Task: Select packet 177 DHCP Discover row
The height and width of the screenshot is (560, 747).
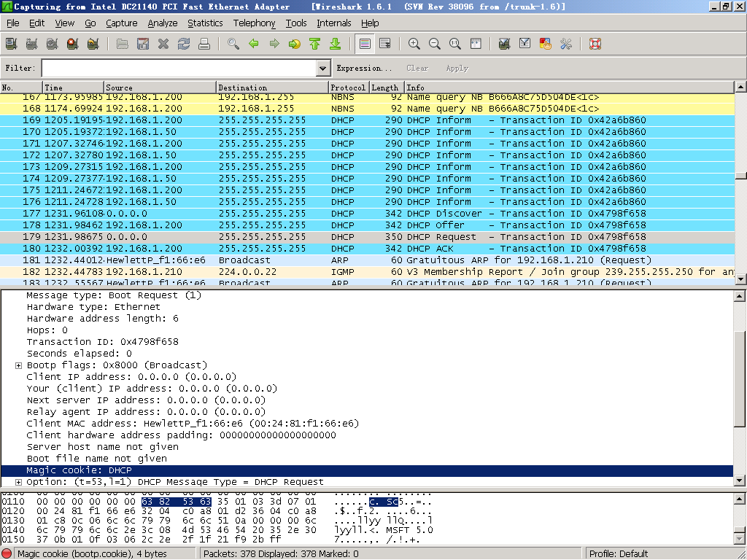Action: pos(367,214)
